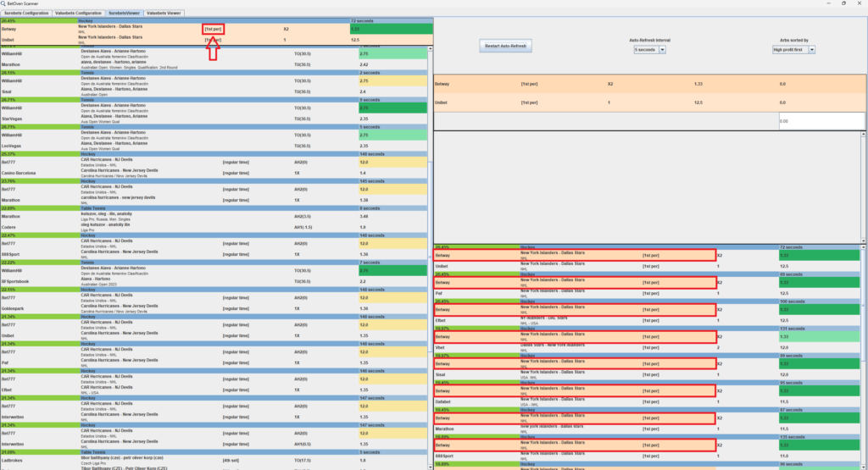The image size is (868, 470).
Task: Click the 3.48 odds cell
Action: click(x=364, y=216)
